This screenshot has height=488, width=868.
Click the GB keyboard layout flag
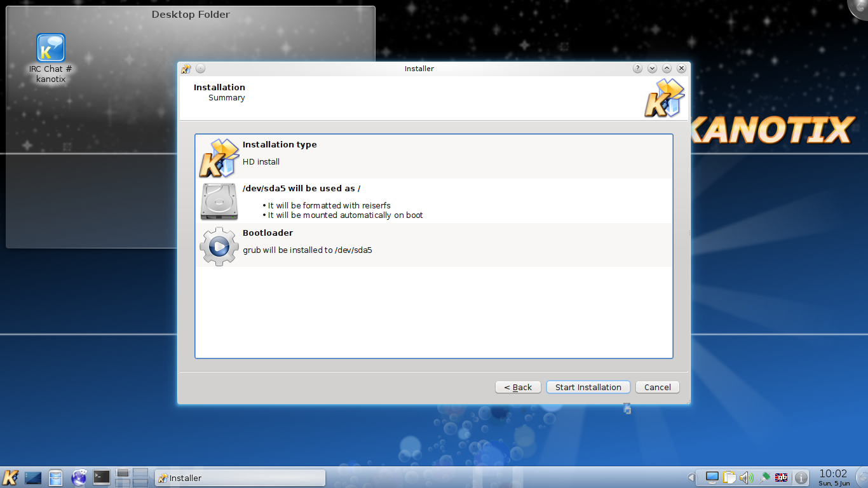(x=781, y=477)
